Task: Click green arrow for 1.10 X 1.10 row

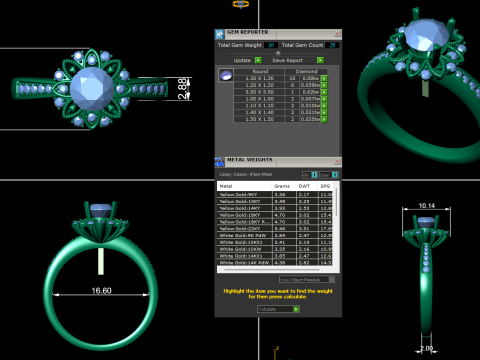Action: pos(324,106)
